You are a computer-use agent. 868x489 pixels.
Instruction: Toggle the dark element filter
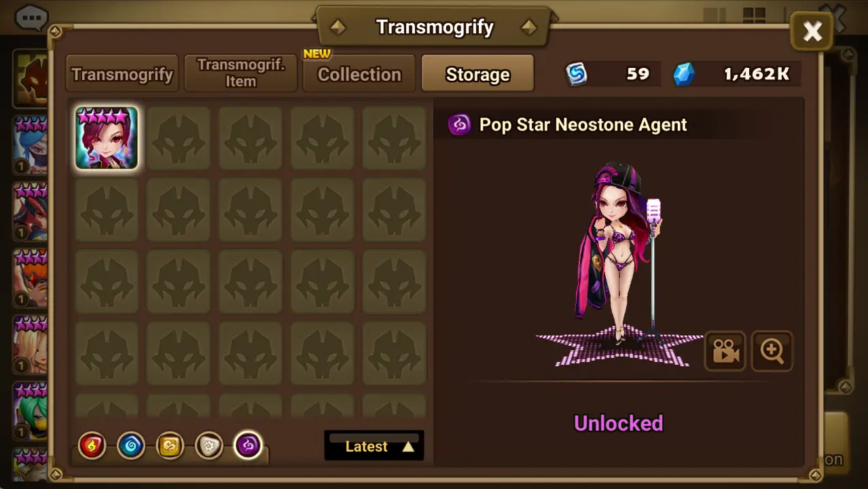coord(248,446)
